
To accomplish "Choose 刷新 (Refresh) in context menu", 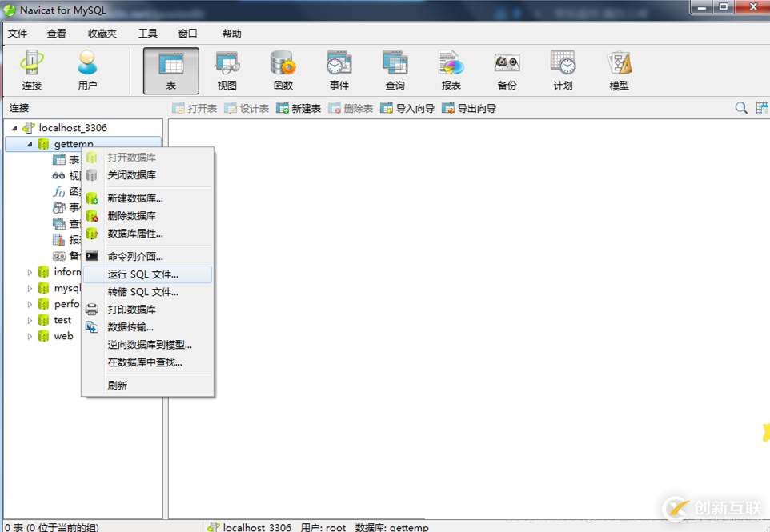I will pos(148,386).
